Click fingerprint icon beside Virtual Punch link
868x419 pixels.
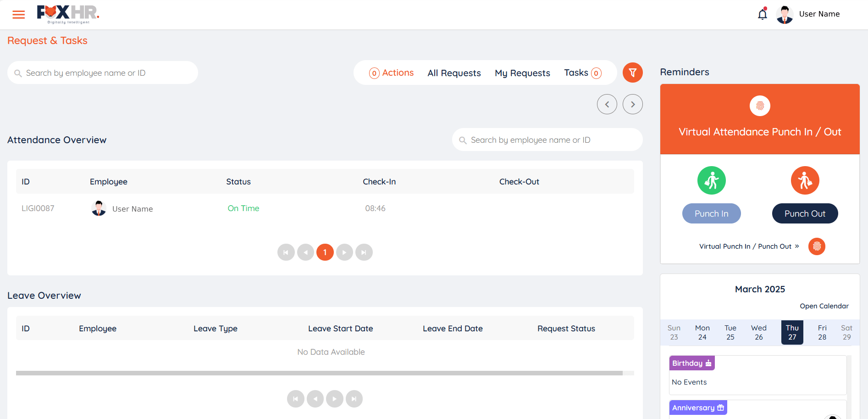pos(817,246)
